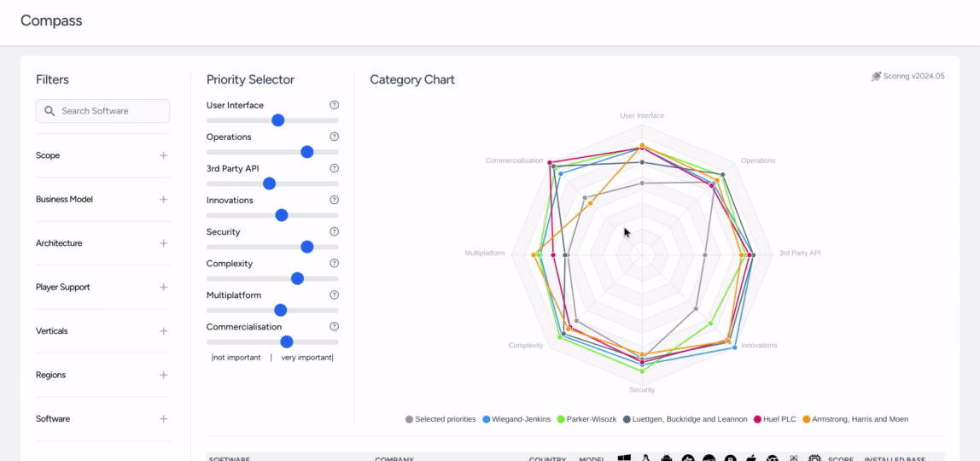Click the Compass title link
Screen dimensions: 980x461
pyautogui.click(x=51, y=20)
